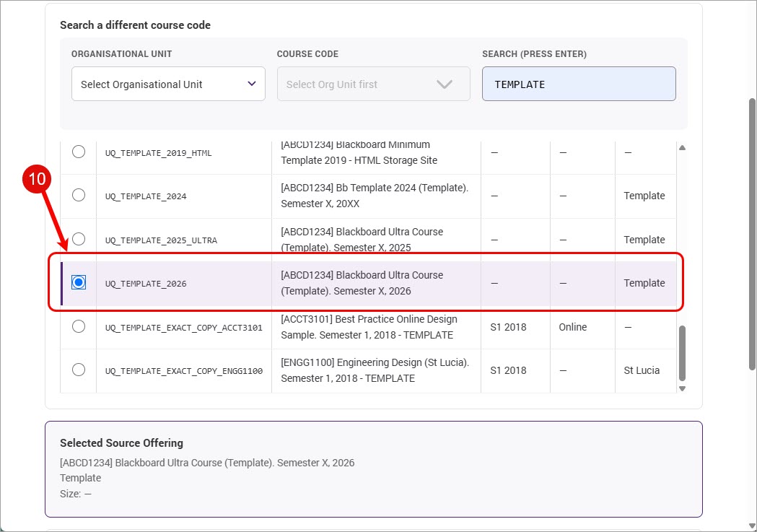
Task: Click the page vertical scrollbar thumb
Action: (752, 234)
